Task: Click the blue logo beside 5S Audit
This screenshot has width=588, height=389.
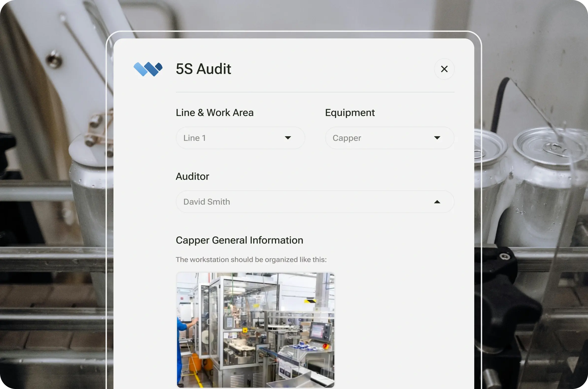Action: pyautogui.click(x=148, y=69)
